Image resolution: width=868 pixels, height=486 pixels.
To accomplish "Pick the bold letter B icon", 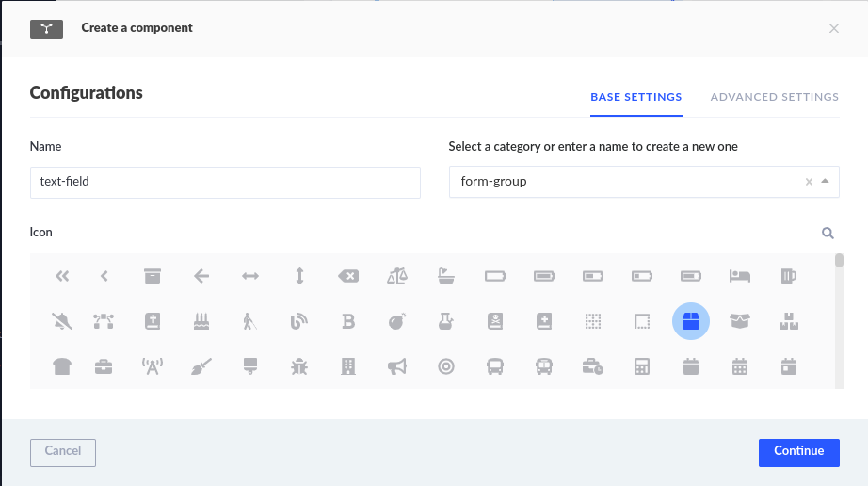I will pos(348,321).
